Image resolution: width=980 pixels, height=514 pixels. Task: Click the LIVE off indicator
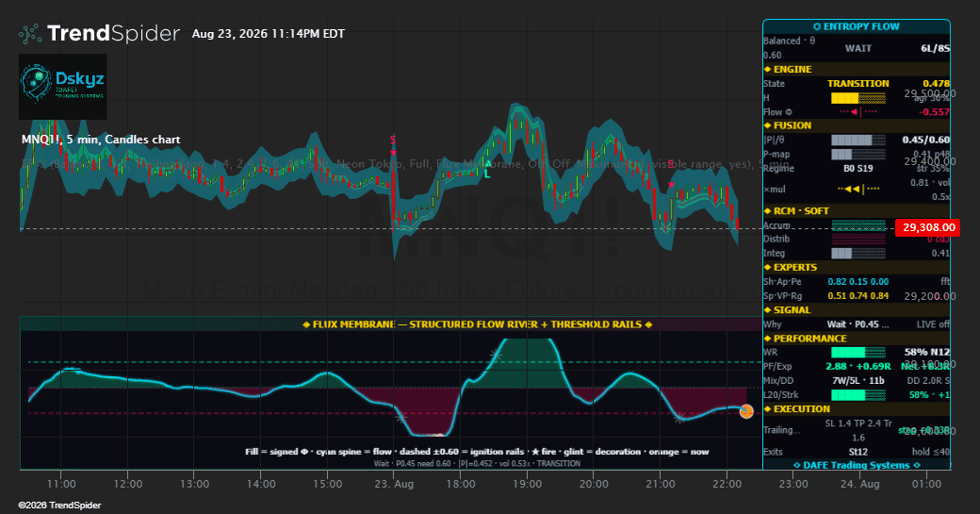(x=933, y=324)
